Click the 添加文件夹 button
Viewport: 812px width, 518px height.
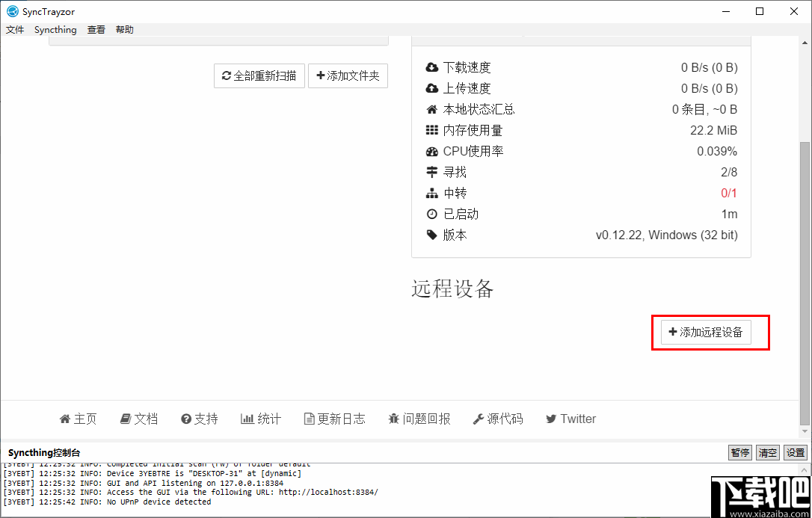point(348,75)
